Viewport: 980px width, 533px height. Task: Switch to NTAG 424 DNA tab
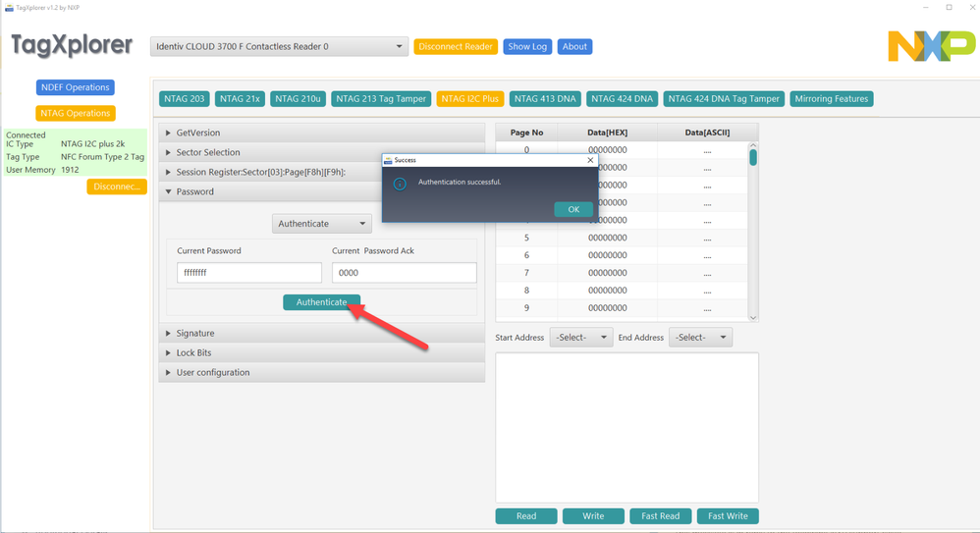[x=622, y=99]
